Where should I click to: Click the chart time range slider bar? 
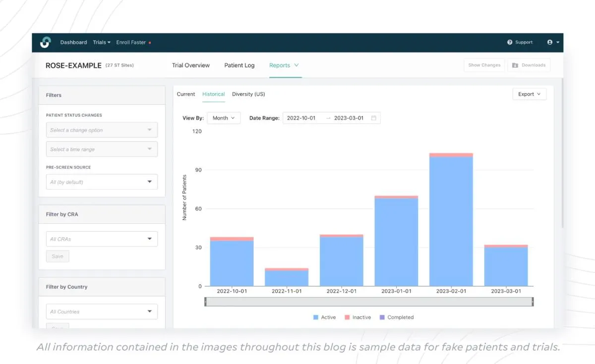(369, 302)
